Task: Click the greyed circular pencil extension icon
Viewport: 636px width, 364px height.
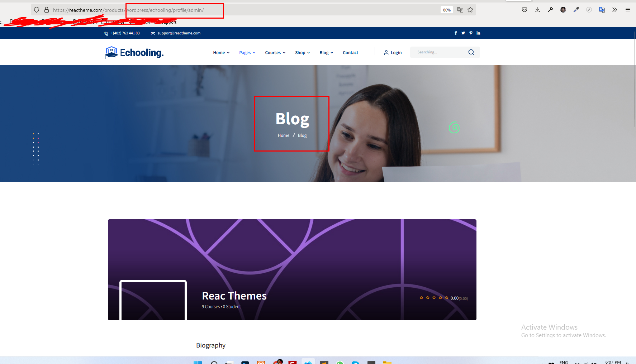Action: [x=589, y=10]
